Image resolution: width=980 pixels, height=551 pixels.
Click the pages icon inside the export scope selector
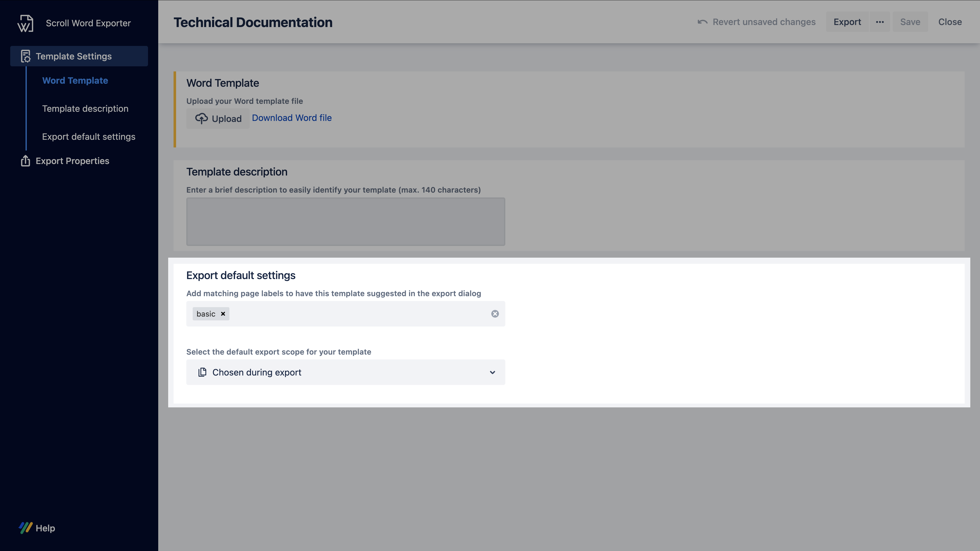(x=202, y=372)
